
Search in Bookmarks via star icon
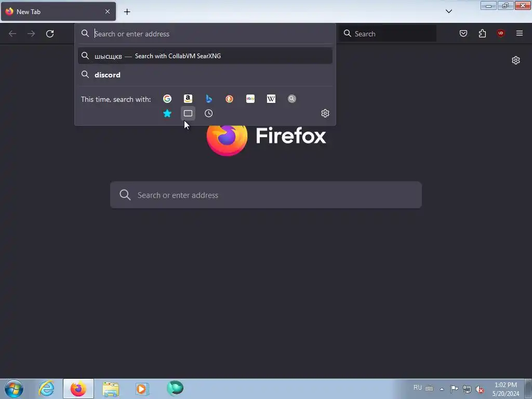point(167,113)
